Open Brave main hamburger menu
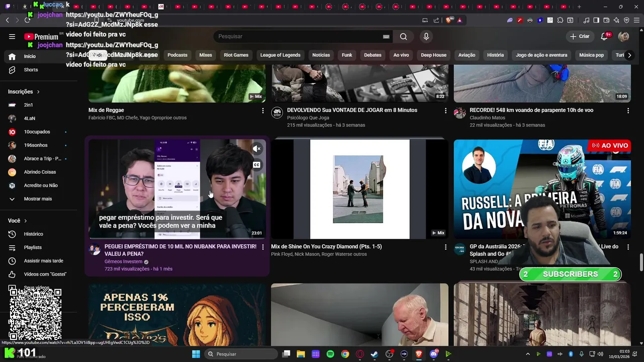 636,20
